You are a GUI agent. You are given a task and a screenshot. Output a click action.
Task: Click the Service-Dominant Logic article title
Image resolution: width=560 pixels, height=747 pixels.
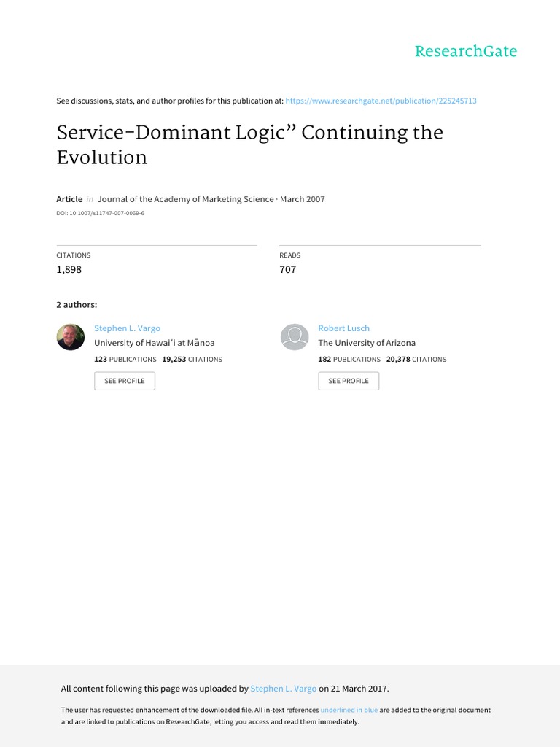pyautogui.click(x=249, y=144)
